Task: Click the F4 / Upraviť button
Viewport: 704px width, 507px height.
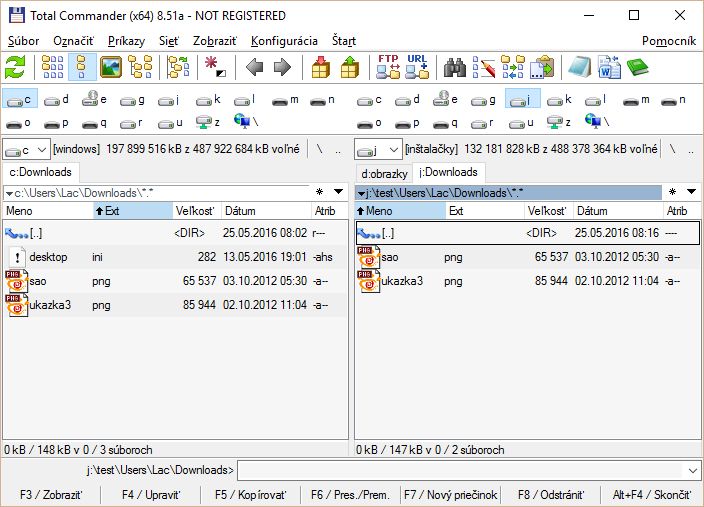Action: 151,495
